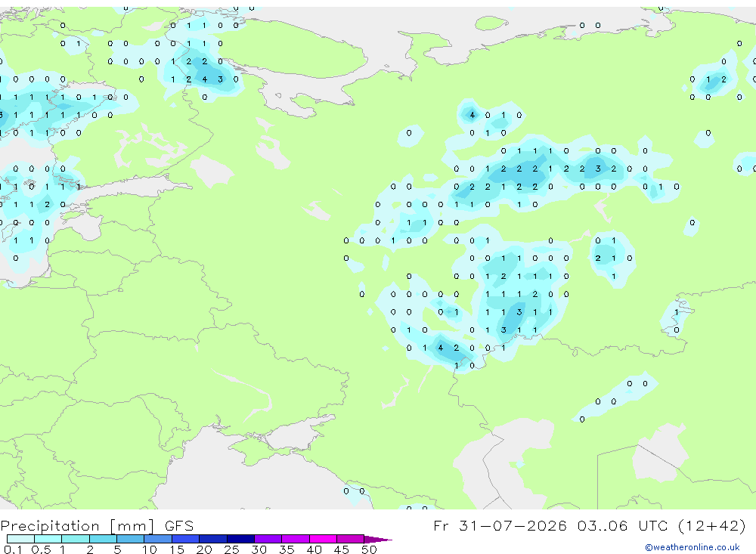Image resolution: width=756 pixels, height=554 pixels.
Task: Click the '45' legend scale label
Action: click(x=342, y=549)
